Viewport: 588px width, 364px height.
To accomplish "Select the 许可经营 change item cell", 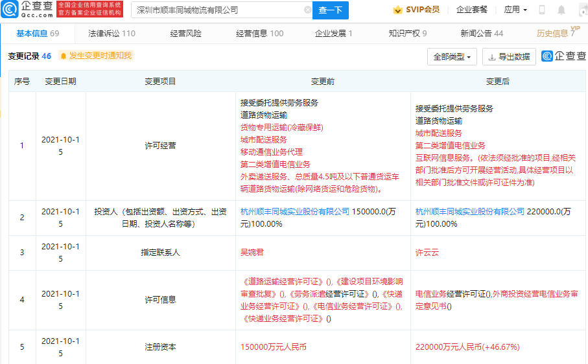I will 161,146.
